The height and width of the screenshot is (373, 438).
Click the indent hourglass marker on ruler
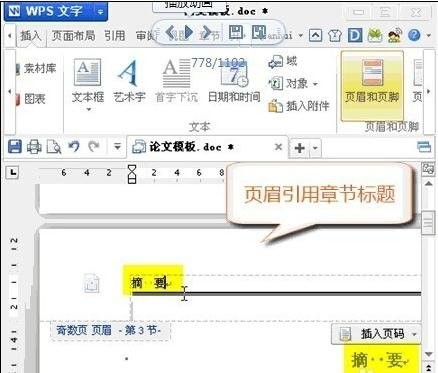(132, 174)
